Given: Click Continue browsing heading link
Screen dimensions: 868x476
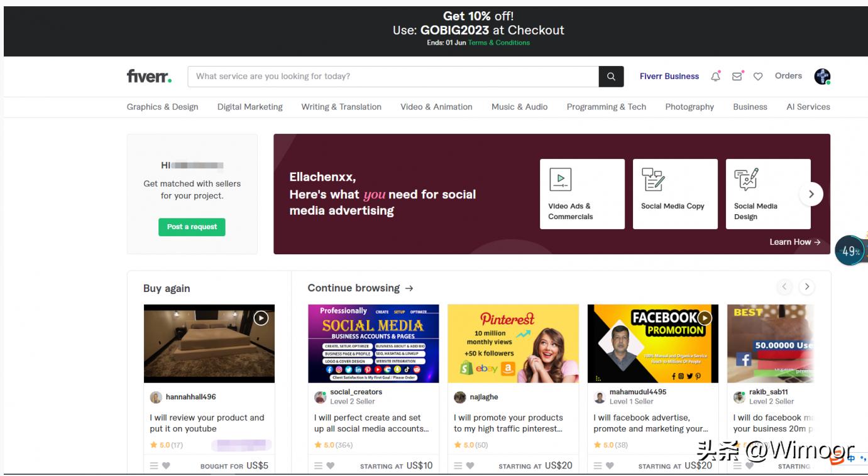Looking at the screenshot, I should (360, 288).
